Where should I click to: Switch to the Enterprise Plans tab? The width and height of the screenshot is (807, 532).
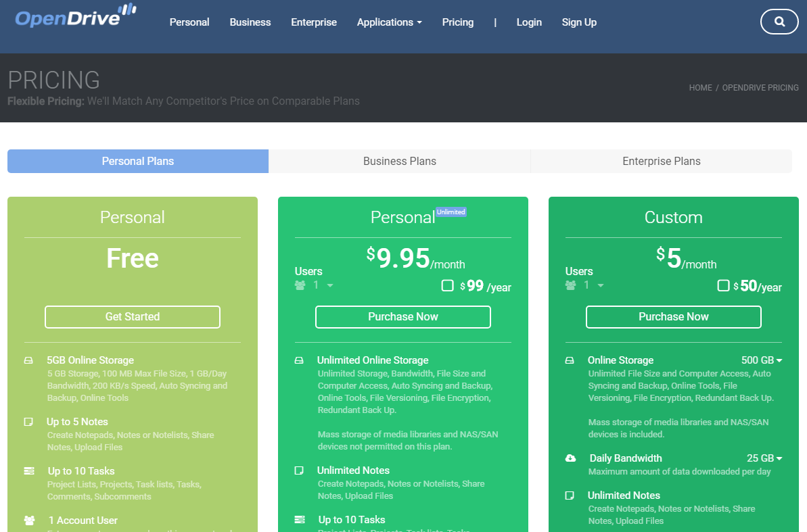(x=662, y=161)
